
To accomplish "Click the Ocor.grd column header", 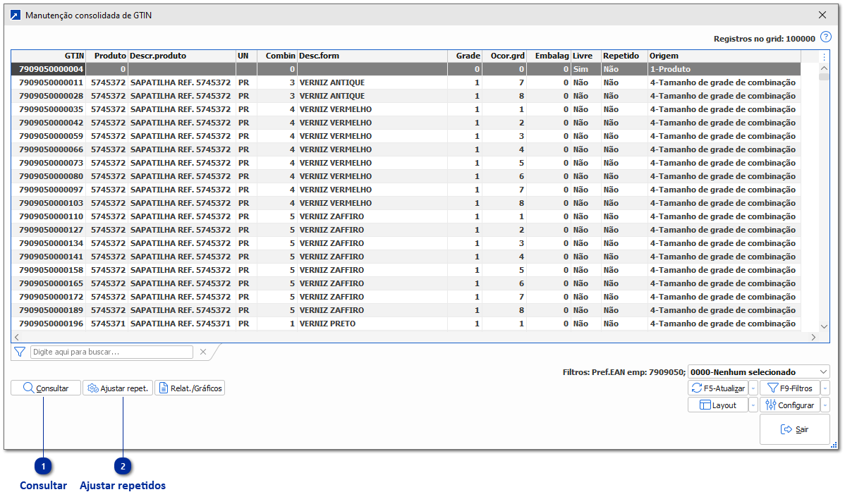I will point(504,56).
